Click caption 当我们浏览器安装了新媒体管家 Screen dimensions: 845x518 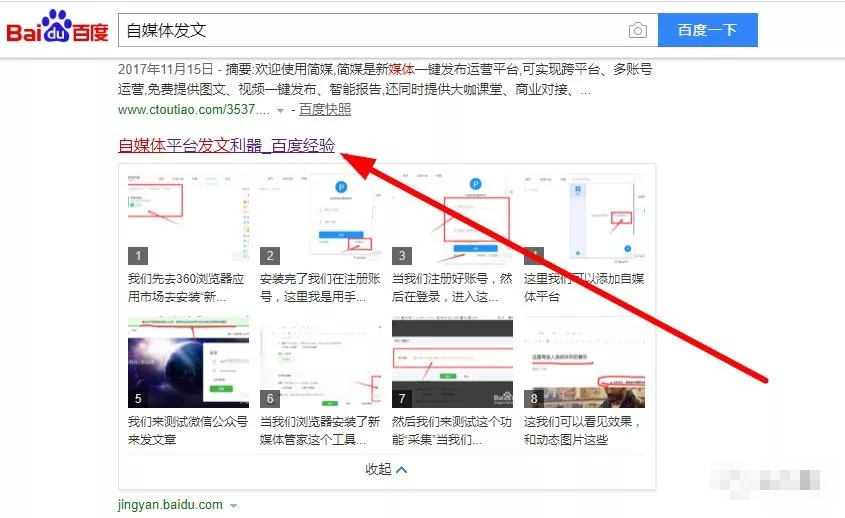[320, 430]
